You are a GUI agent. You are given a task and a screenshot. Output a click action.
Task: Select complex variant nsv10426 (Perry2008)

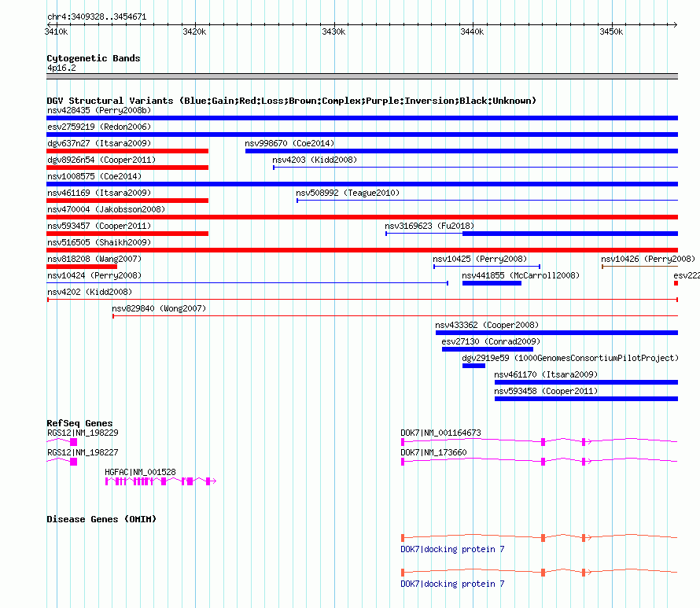pyautogui.click(x=639, y=267)
